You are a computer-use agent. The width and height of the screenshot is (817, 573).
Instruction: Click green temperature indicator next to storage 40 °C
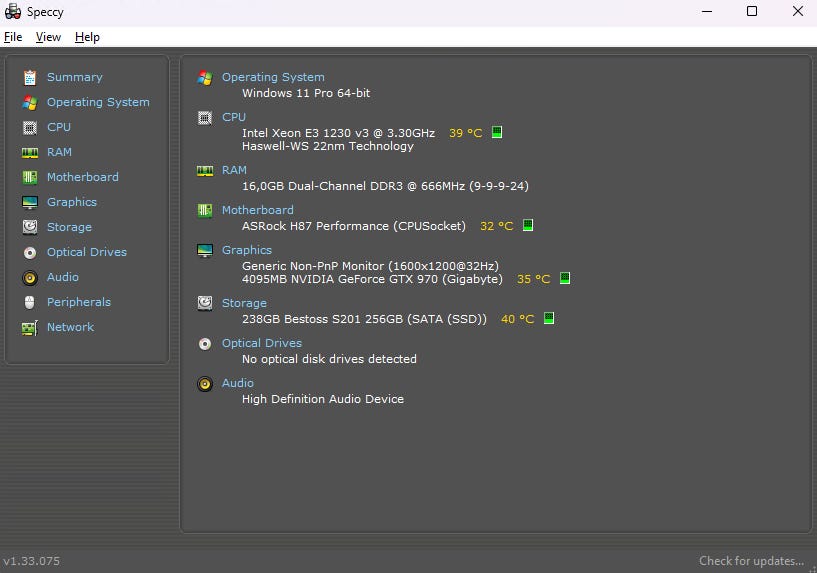pos(549,318)
